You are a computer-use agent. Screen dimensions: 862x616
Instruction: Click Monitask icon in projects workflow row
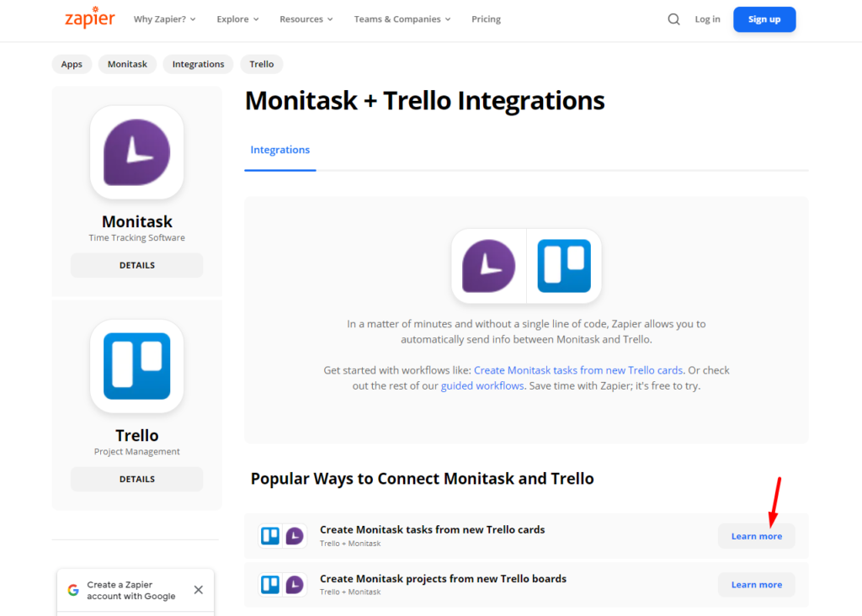click(295, 585)
